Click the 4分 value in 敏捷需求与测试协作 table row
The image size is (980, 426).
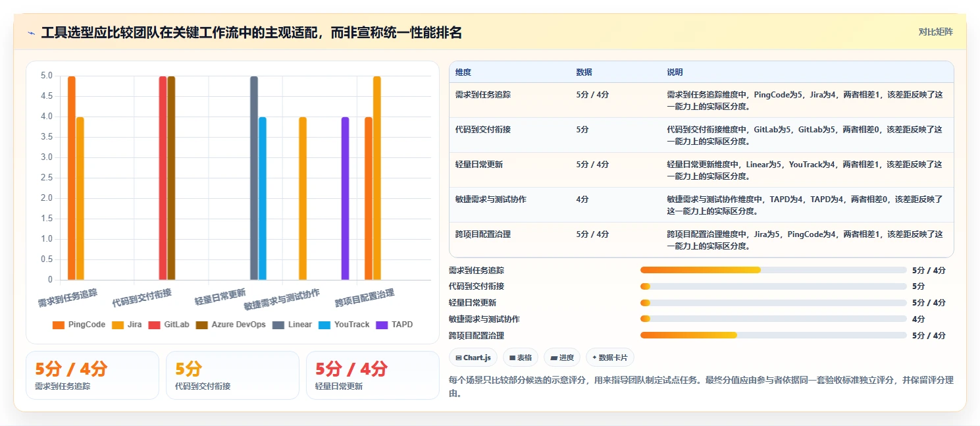pos(583,200)
